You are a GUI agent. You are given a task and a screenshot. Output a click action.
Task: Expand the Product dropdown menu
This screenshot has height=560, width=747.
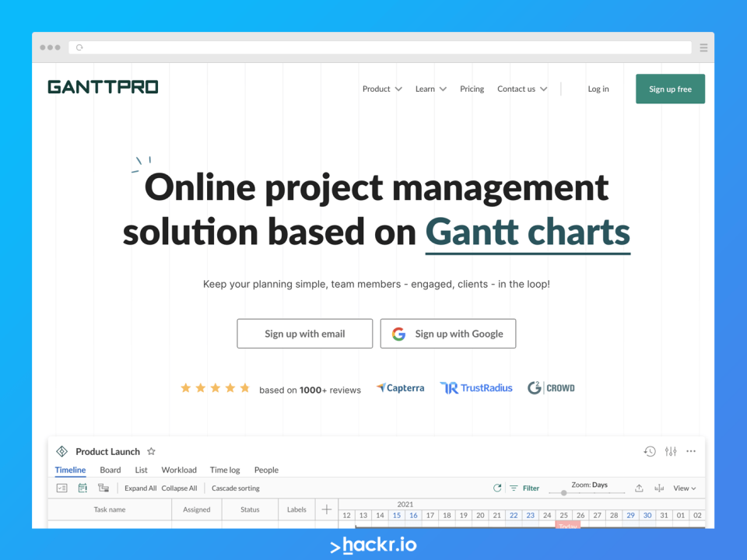pyautogui.click(x=382, y=89)
